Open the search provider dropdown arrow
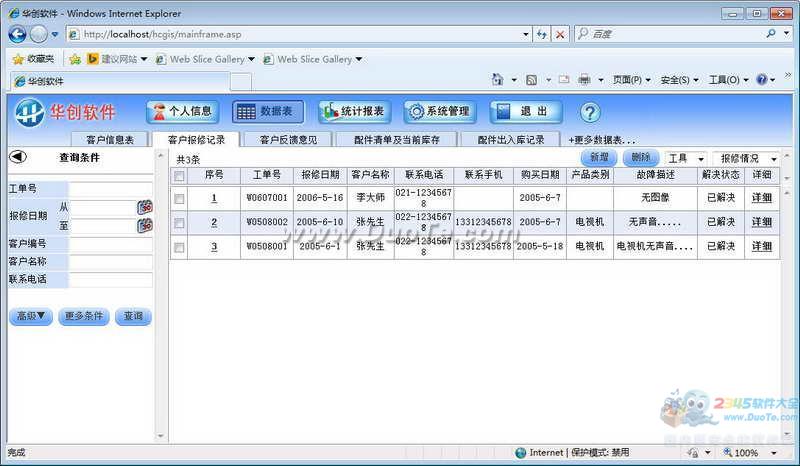The image size is (800, 466). (787, 34)
